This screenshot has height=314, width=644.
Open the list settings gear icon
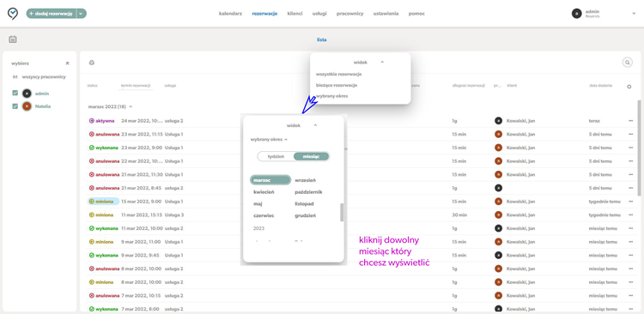(92, 63)
